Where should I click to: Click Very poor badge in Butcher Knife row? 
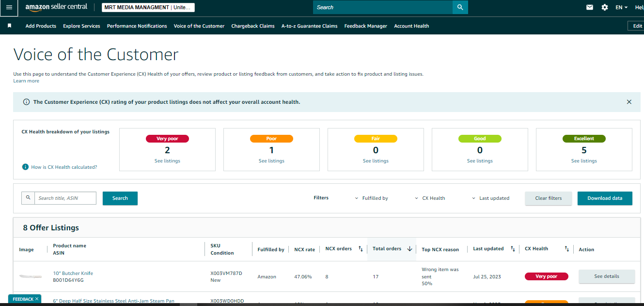tap(546, 276)
